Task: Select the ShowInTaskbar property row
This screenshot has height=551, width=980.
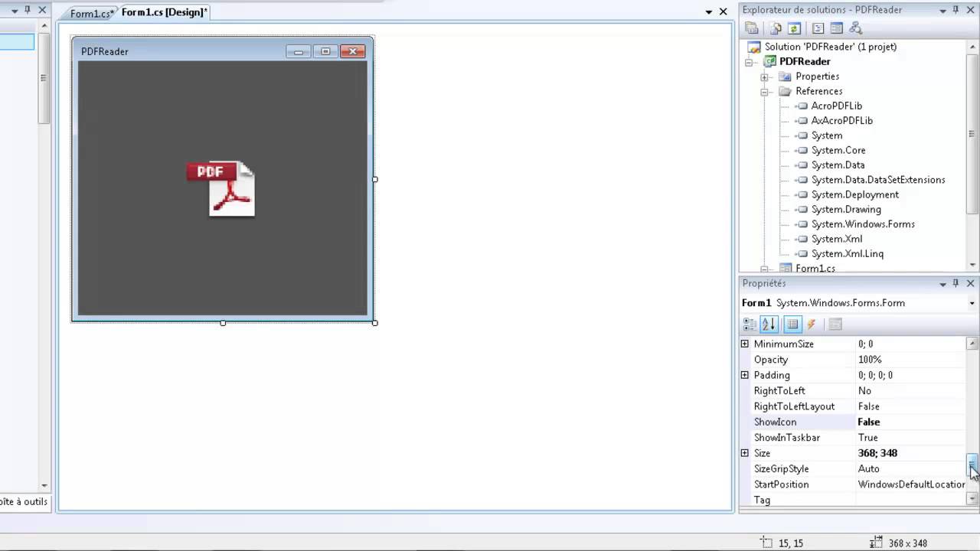Action: tap(853, 438)
